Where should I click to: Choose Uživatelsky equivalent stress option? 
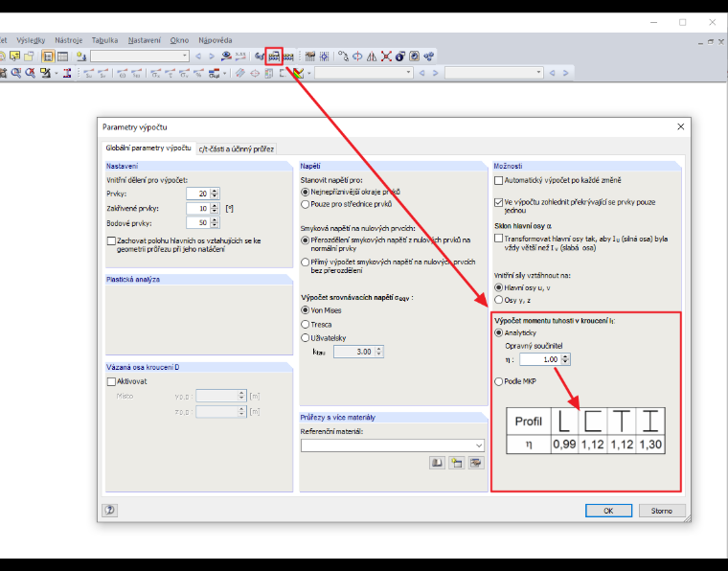(x=305, y=338)
